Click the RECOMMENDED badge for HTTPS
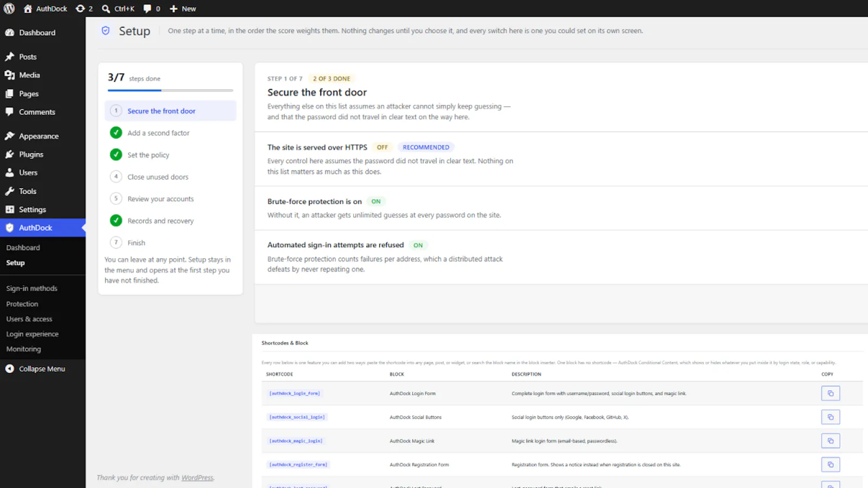Screen dimensions: 868x488 pos(426,147)
